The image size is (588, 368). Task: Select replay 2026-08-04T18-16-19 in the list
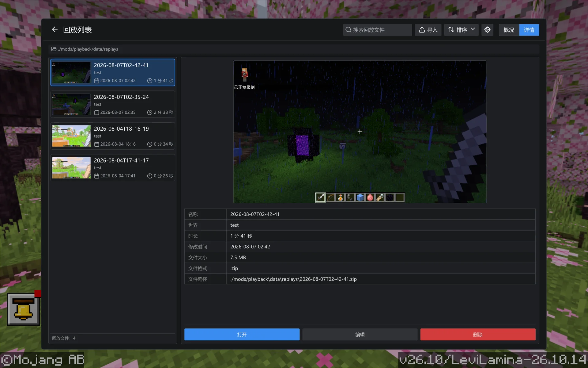(113, 136)
